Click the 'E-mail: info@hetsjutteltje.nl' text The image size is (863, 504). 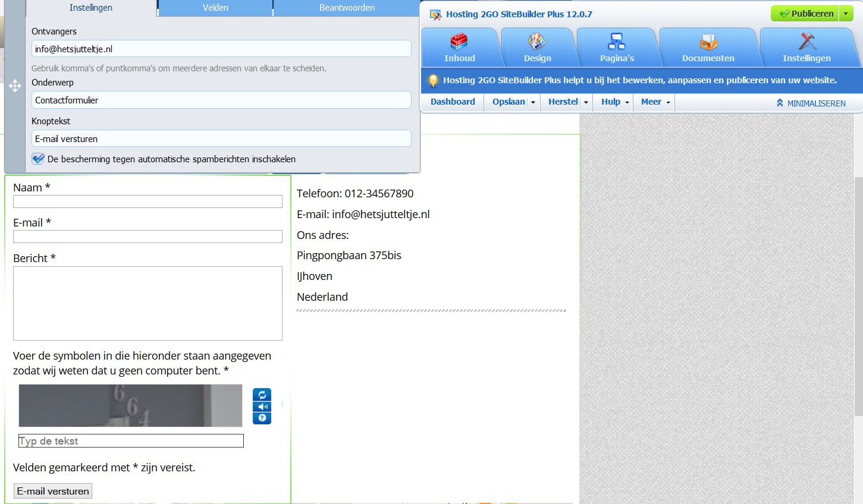[363, 215]
